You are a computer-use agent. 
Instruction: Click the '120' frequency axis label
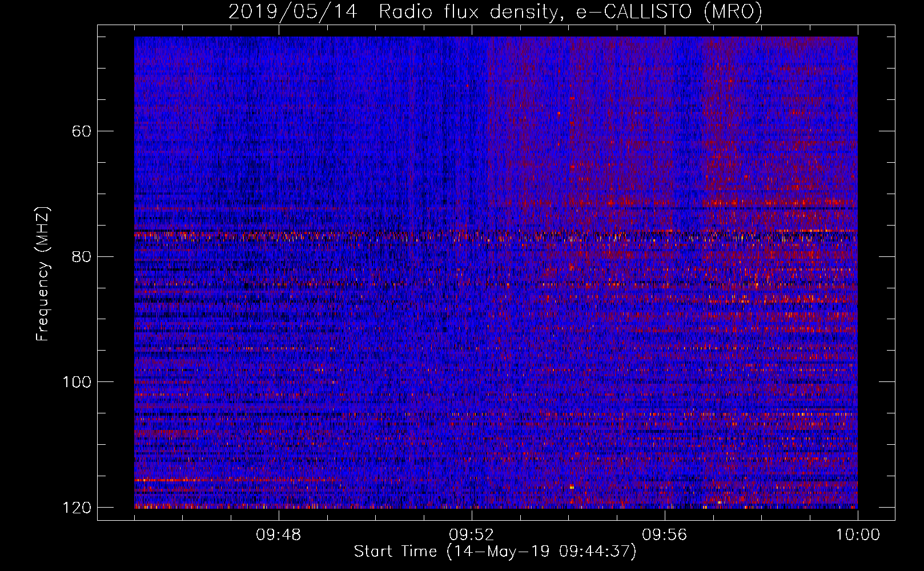coord(77,508)
